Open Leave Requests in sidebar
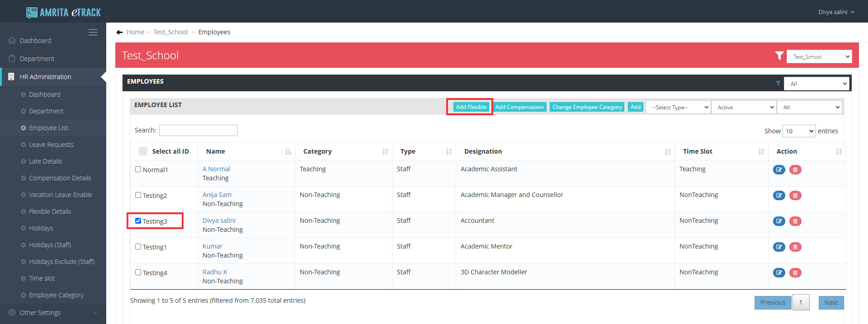The image size is (868, 324). click(51, 145)
